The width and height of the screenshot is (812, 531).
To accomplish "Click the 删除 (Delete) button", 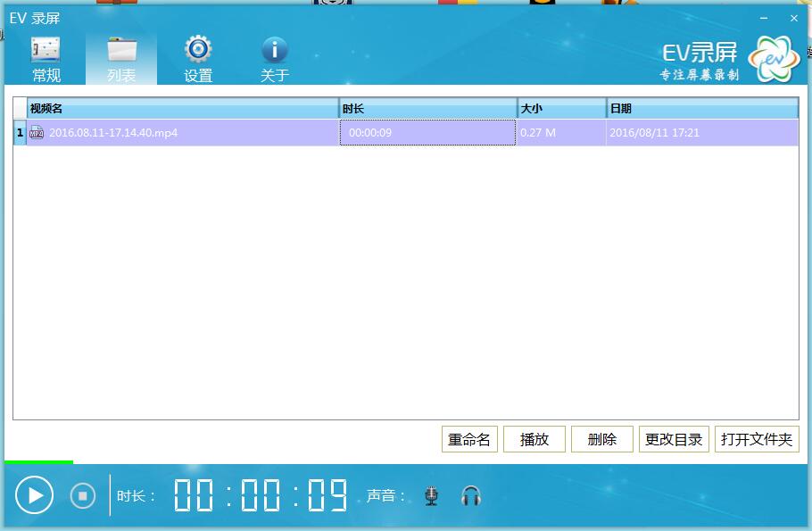I will point(602,439).
